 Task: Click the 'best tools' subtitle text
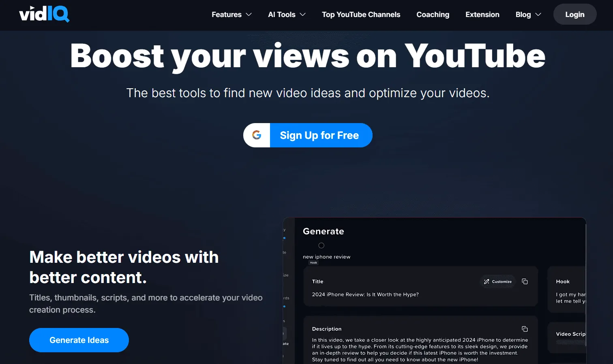point(308,93)
